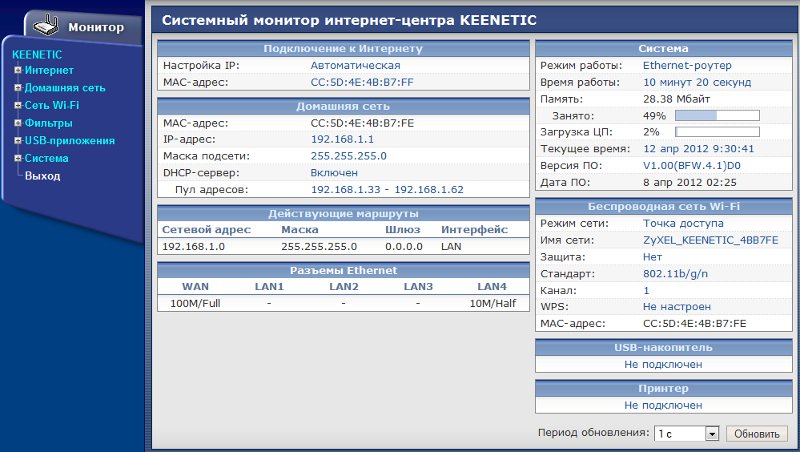The width and height of the screenshot is (800, 452).
Task: Expand the Домашняя сеть tree node
Action: click(18, 88)
